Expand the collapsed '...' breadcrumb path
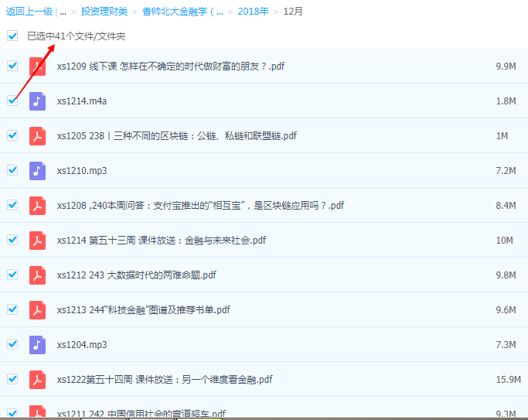The height and width of the screenshot is (420, 528). [x=63, y=12]
